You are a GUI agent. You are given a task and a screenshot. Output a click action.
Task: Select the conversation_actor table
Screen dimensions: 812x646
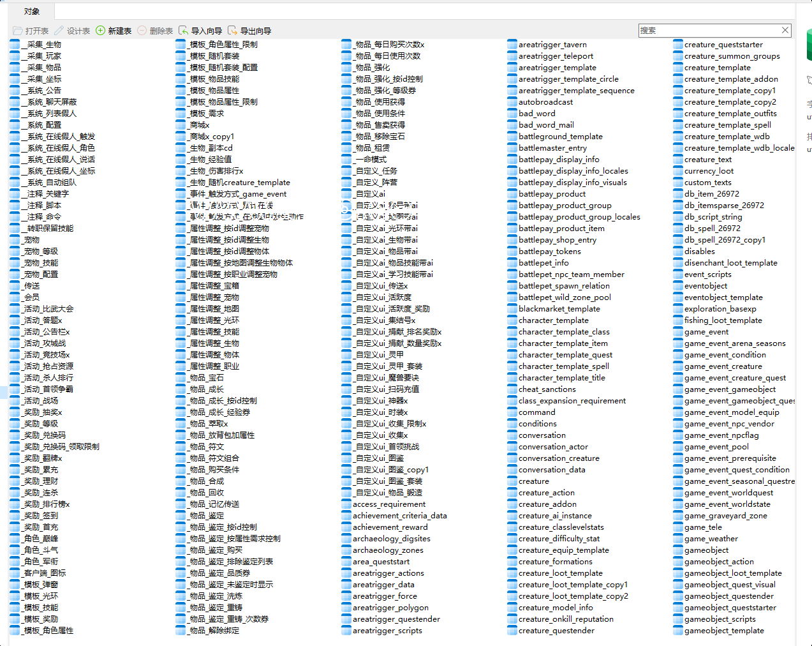tap(553, 447)
